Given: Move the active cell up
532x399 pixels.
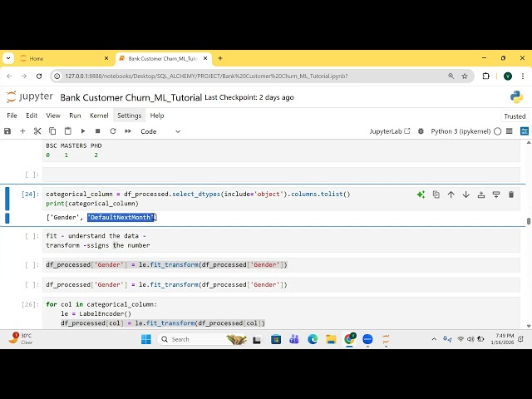Looking at the screenshot, I should 451,195.
